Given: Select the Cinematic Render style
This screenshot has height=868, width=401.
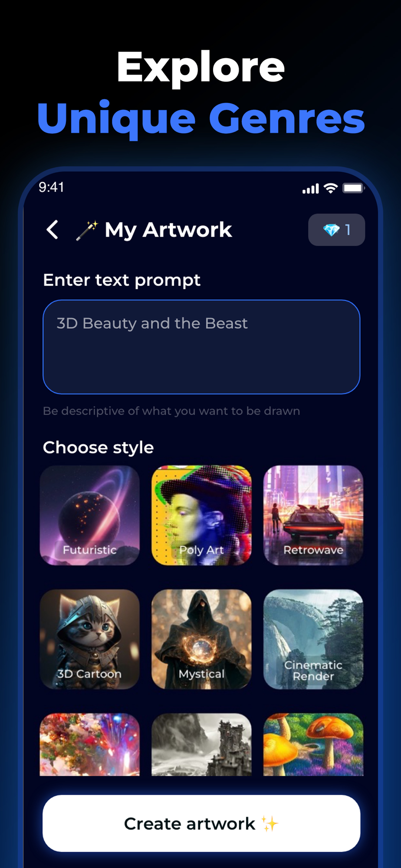Looking at the screenshot, I should point(313,639).
